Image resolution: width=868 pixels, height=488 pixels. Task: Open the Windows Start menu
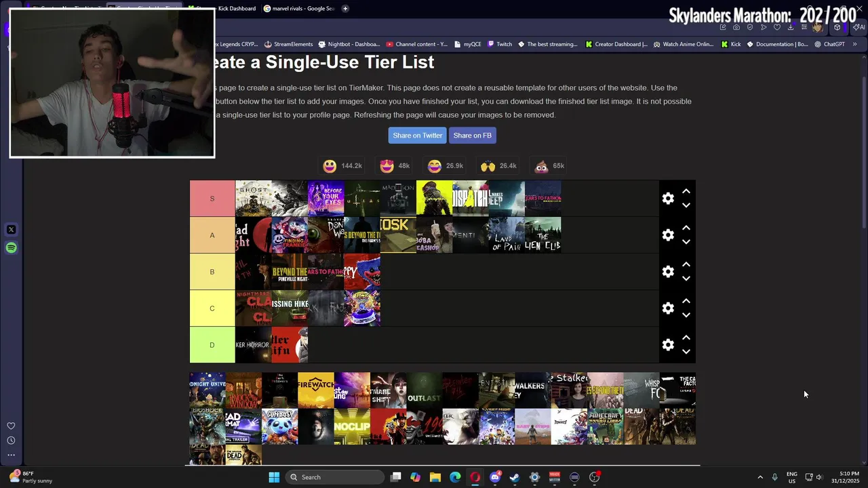click(274, 477)
